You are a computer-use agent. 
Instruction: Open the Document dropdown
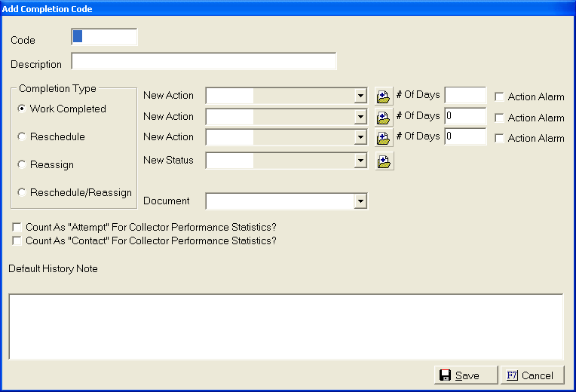[x=360, y=201]
